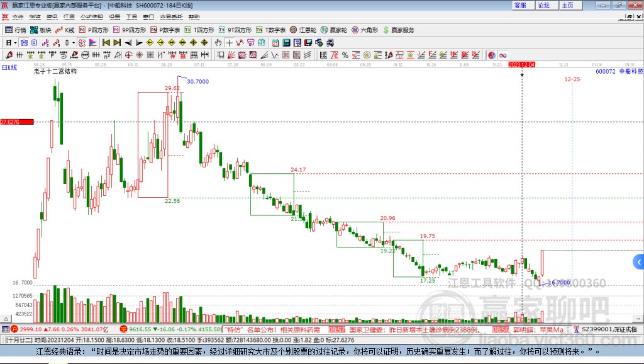644x364 pixels.
Task: Click the 2023-12-04 date marker
Action: (521, 65)
